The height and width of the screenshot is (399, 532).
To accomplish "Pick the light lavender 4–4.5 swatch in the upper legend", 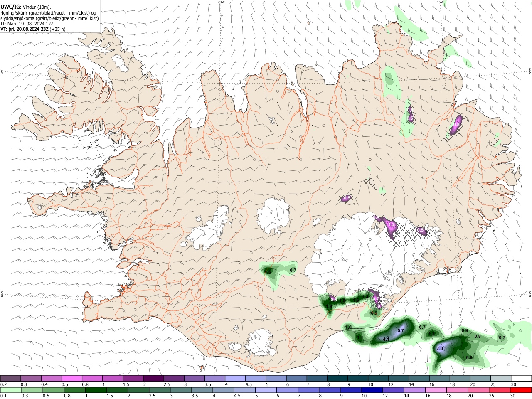I will (x=235, y=379).
